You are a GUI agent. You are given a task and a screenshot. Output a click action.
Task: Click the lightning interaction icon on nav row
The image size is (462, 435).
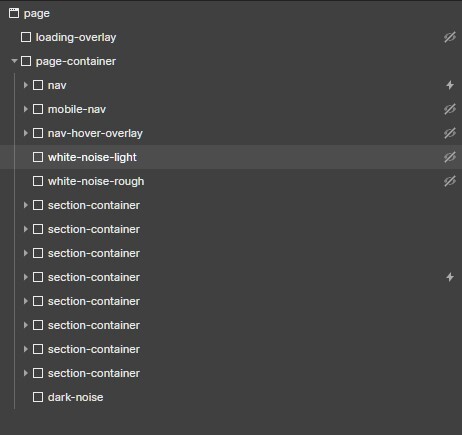pyautogui.click(x=450, y=85)
